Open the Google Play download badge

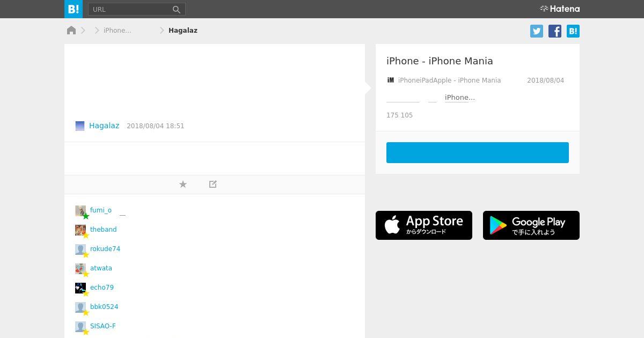pyautogui.click(x=531, y=225)
